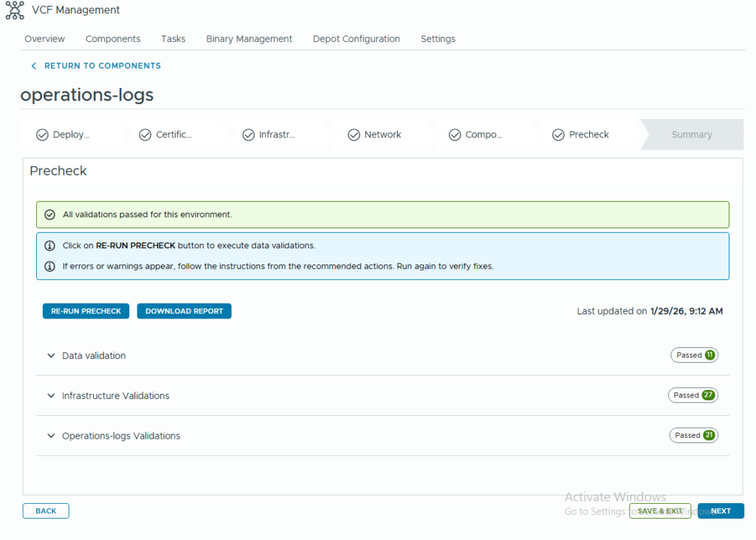Screen dimensions: 756x540
Task: Click the Precheck step checkmark icon
Action: (x=558, y=135)
